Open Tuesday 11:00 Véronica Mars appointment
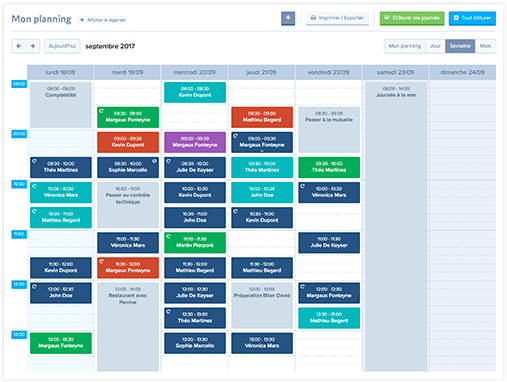 [x=128, y=242]
